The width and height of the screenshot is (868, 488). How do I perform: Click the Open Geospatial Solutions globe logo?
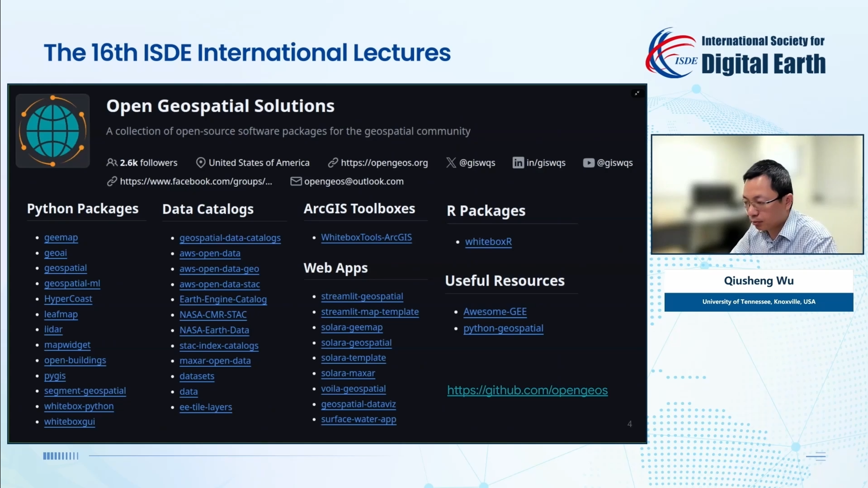[x=53, y=131]
